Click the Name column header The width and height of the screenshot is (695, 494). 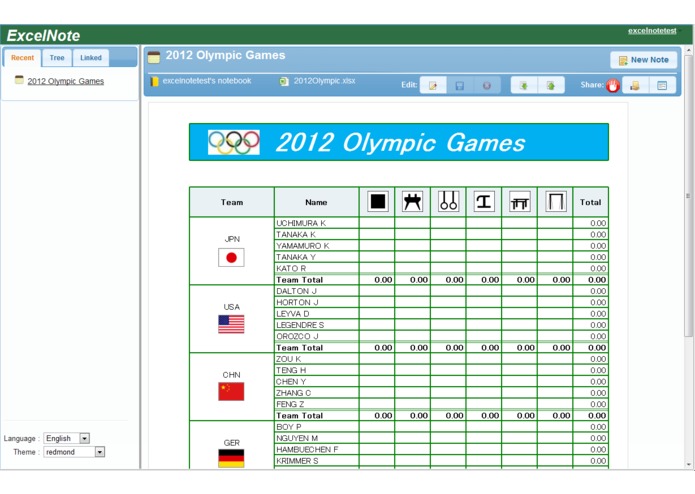tap(316, 202)
